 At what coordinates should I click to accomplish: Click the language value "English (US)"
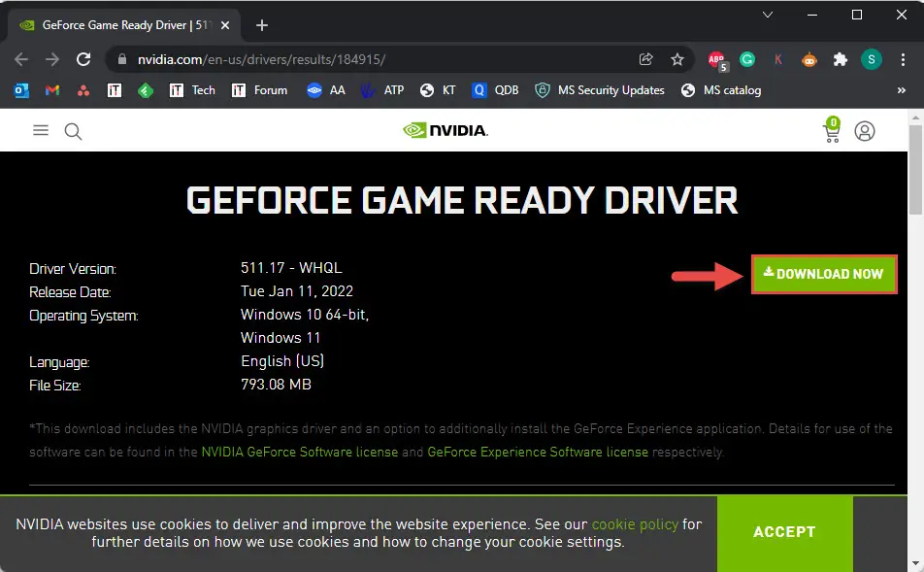(282, 361)
